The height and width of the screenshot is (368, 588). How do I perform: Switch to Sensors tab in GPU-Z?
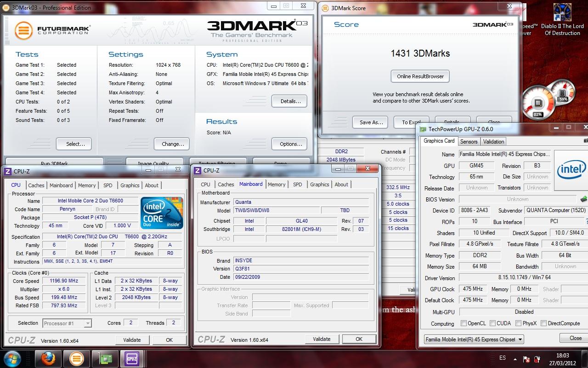(469, 142)
